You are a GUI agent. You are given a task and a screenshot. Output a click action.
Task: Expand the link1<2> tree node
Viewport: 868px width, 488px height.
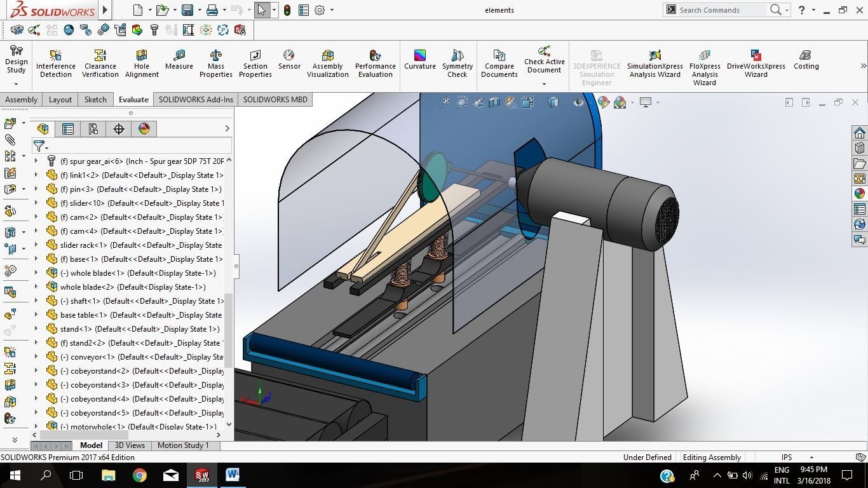point(36,175)
